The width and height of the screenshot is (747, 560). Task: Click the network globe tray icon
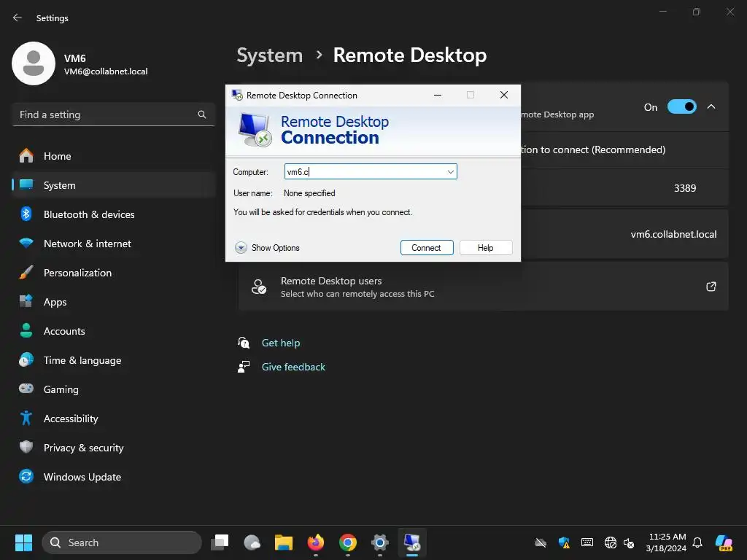click(611, 542)
